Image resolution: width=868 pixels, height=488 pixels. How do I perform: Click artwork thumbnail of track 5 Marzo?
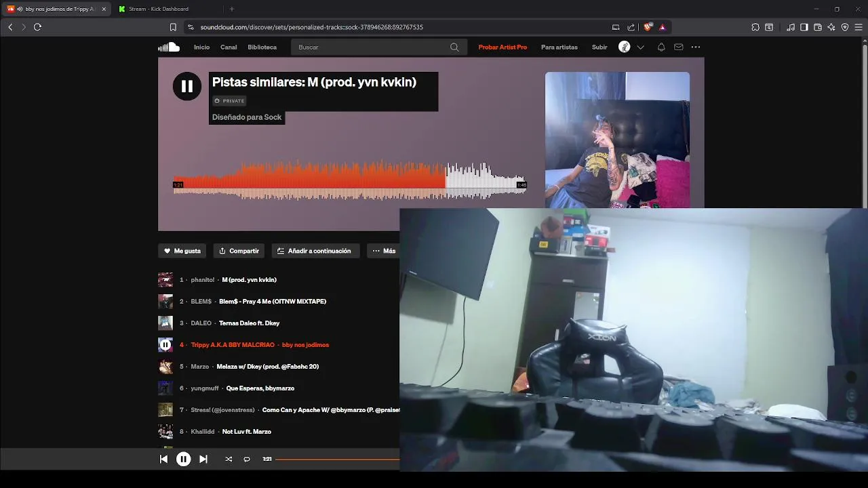(x=165, y=366)
